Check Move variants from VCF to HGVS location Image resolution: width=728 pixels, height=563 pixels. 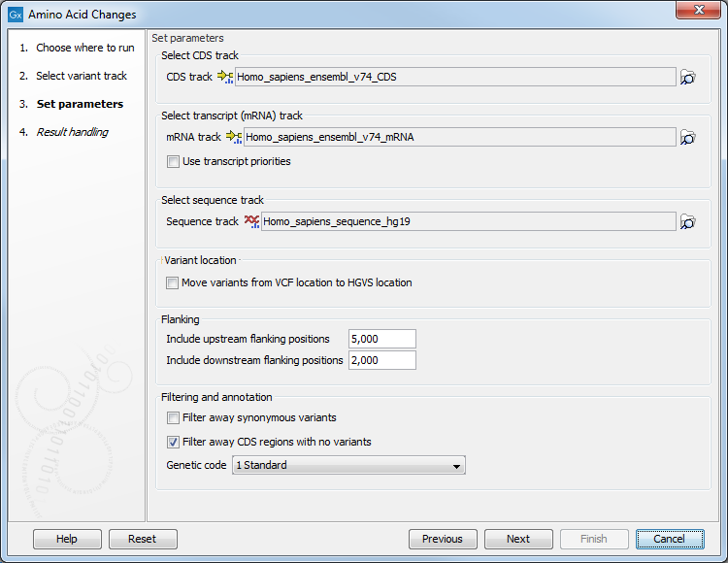pos(173,283)
